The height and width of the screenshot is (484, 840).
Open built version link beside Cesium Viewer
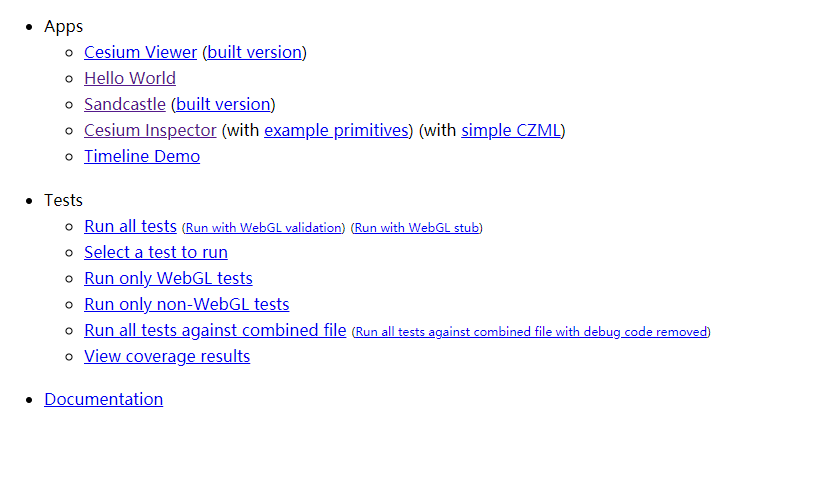(254, 52)
